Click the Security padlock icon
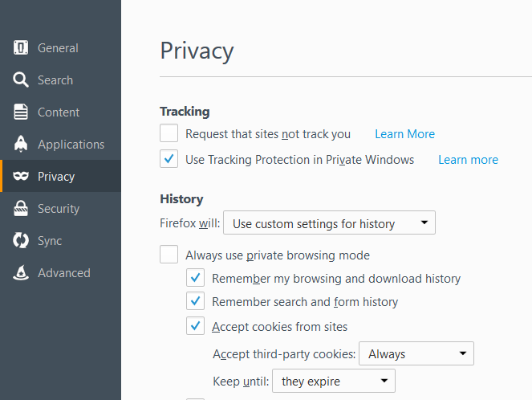This screenshot has width=532, height=400. click(x=21, y=208)
